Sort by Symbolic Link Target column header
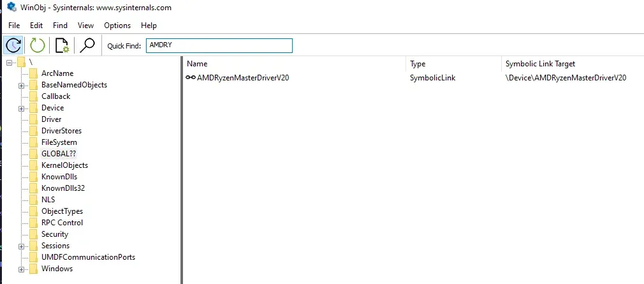Screen dimensions: 644x284 tap(573, 64)
